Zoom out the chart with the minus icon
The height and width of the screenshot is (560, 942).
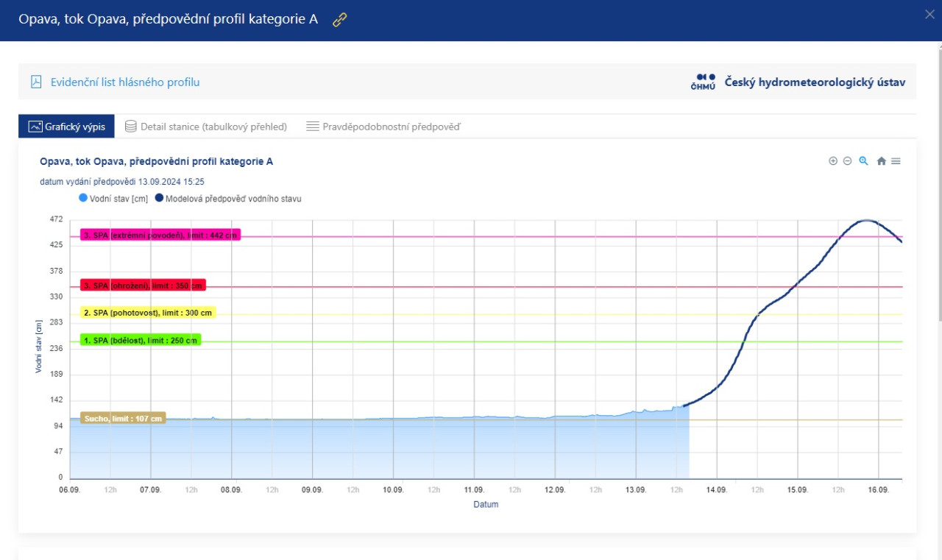point(847,161)
